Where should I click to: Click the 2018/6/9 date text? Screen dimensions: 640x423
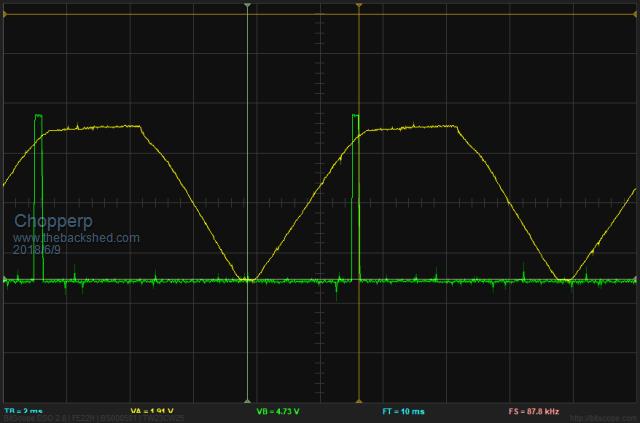click(x=39, y=250)
